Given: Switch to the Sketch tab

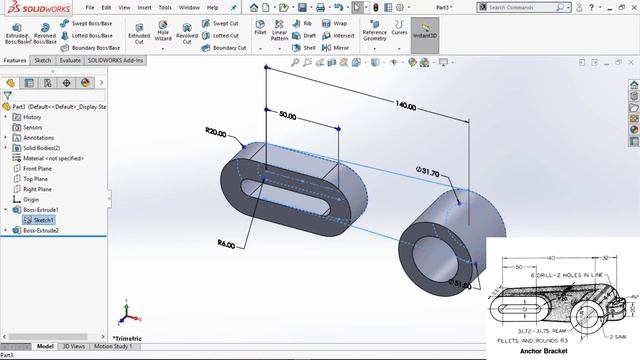Looking at the screenshot, I should click(42, 60).
